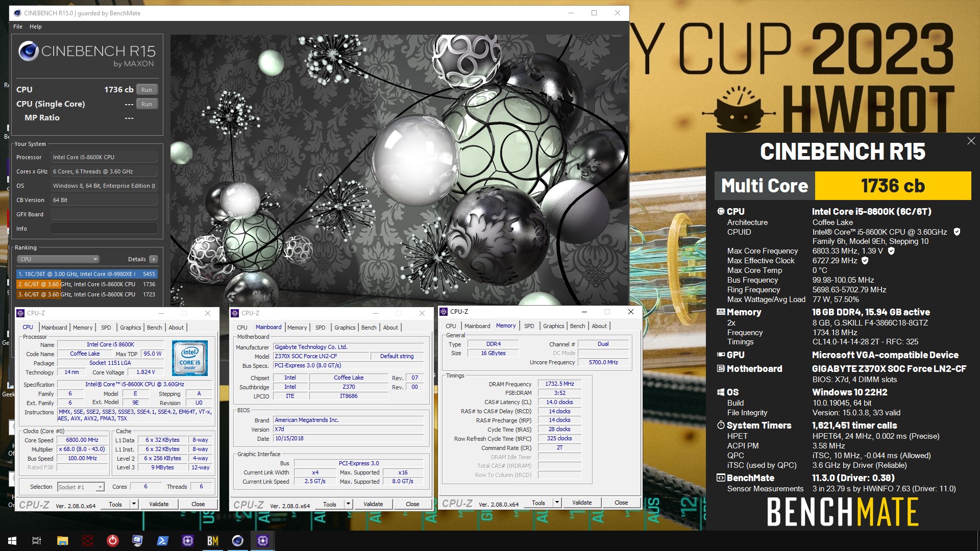Click the shield icon beside Max Effective Clock
The height and width of the screenshot is (551, 980).
pyautogui.click(x=865, y=261)
